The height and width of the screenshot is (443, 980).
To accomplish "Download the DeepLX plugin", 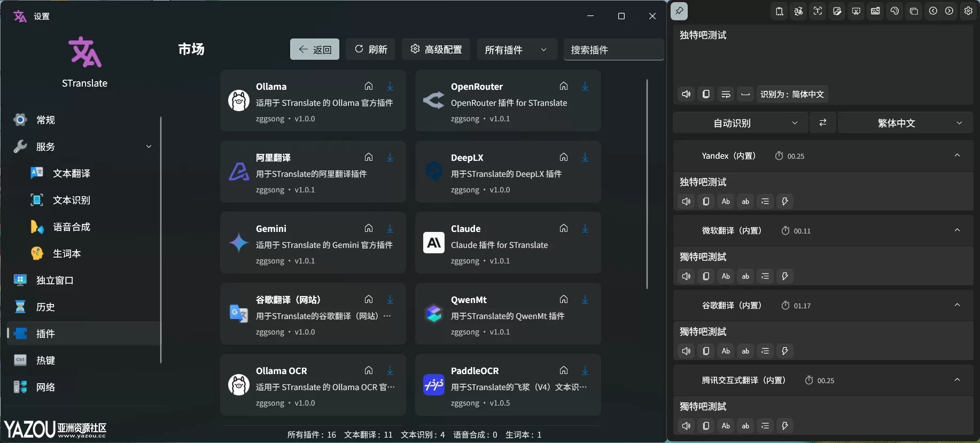I will (x=585, y=157).
